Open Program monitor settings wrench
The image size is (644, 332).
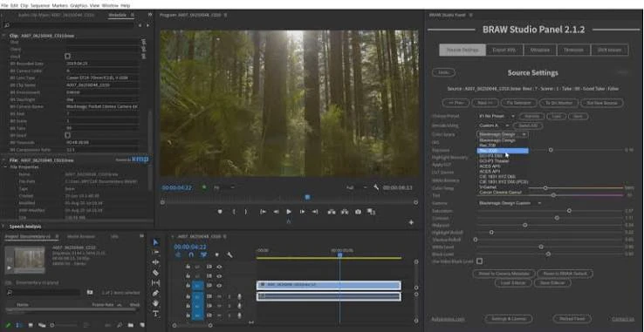tap(376, 187)
